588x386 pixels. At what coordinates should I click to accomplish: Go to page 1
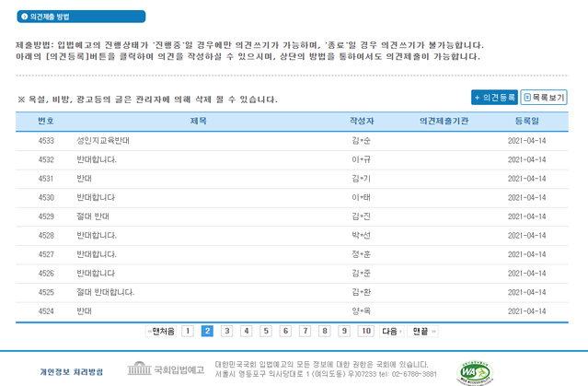click(188, 331)
